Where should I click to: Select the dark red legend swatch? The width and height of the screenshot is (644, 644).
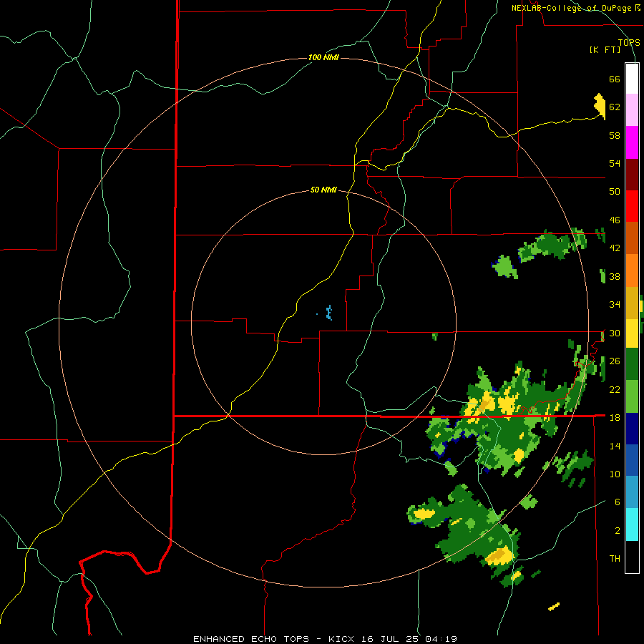click(x=632, y=175)
